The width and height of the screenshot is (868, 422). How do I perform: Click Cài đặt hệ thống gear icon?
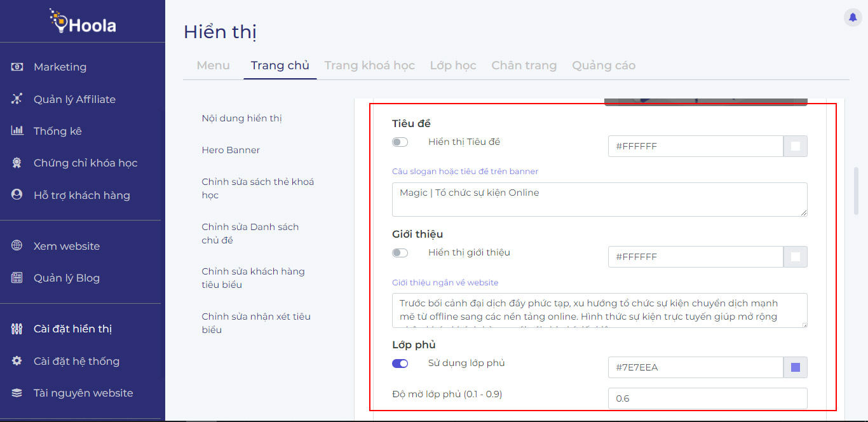click(17, 361)
